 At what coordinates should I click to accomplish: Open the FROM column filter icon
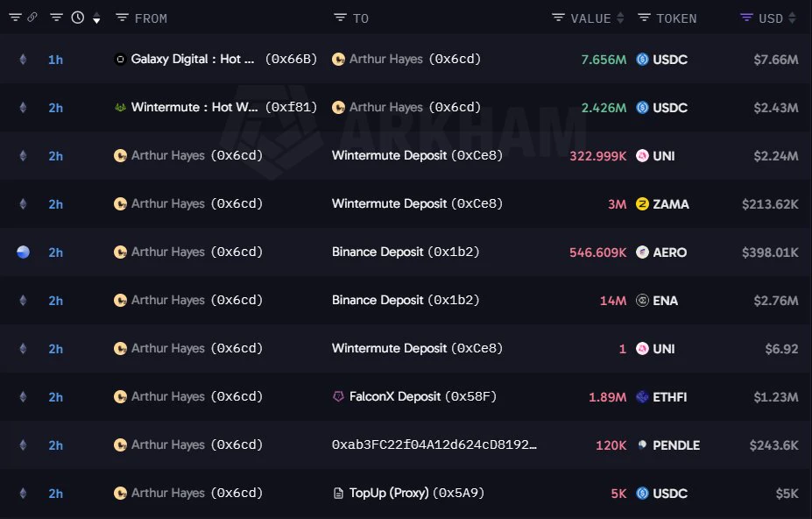click(123, 18)
